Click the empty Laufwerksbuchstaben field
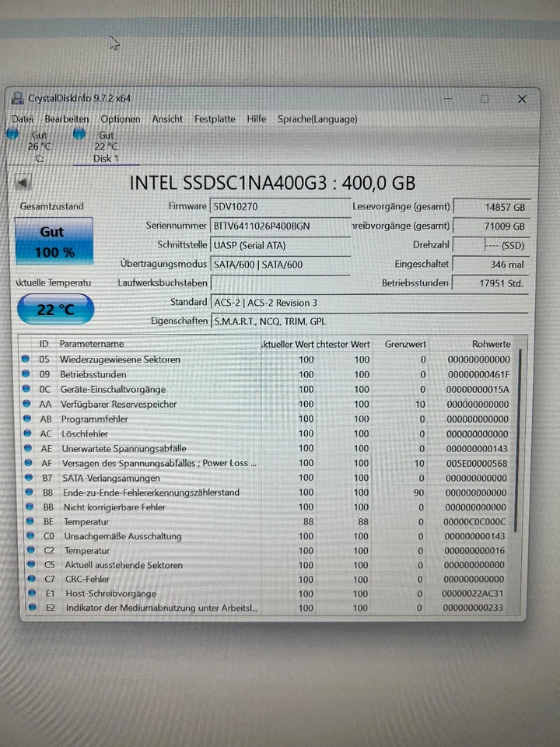Viewport: 560px width, 747px height. 281,283
